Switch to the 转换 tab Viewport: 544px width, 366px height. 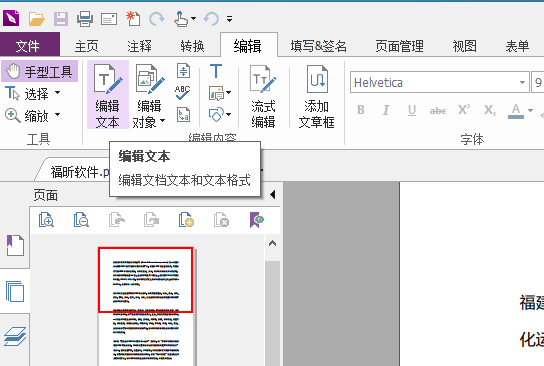pos(192,46)
